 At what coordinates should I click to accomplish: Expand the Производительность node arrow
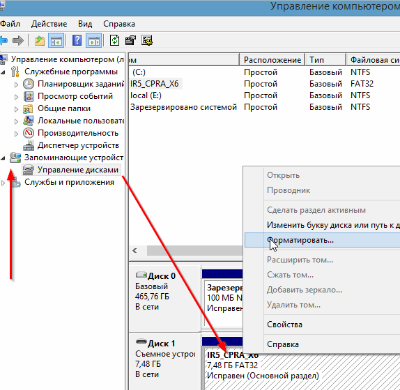[16, 134]
